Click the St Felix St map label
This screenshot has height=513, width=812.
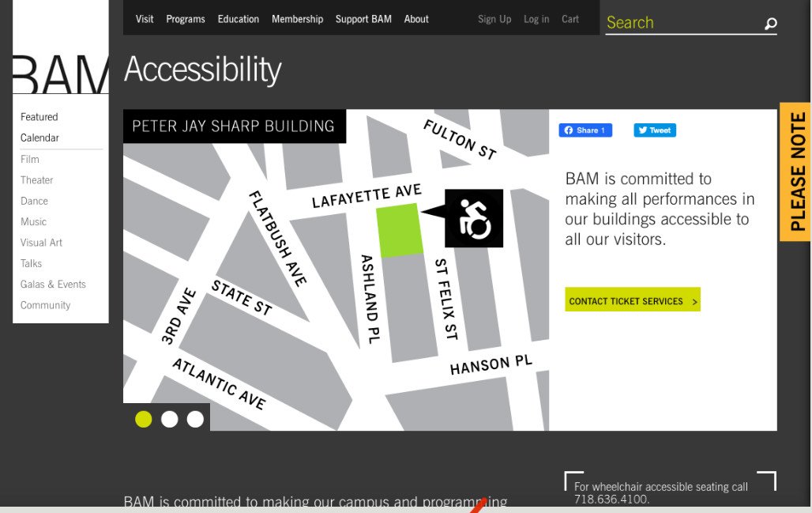click(446, 299)
